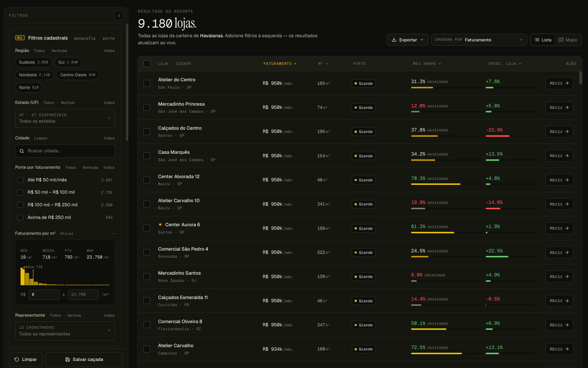This screenshot has width=588, height=368.
Task: Click the Calçados Esmeralda 11 store name
Action: click(x=183, y=297)
